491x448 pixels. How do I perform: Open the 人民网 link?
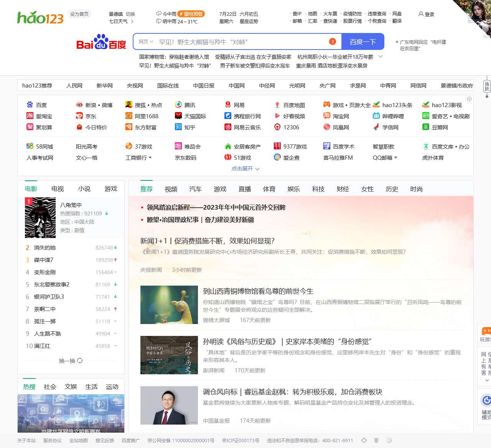74,86
